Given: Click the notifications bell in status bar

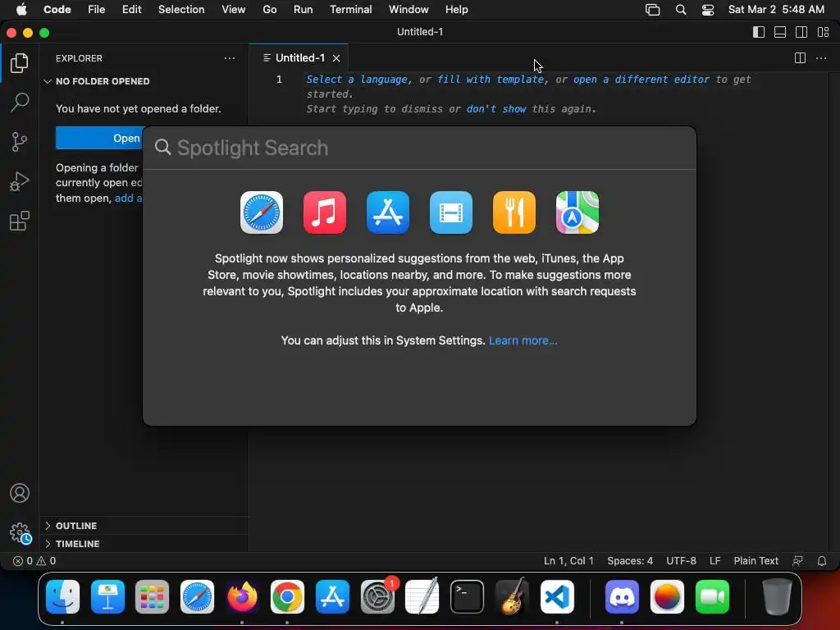Looking at the screenshot, I should click(x=822, y=561).
